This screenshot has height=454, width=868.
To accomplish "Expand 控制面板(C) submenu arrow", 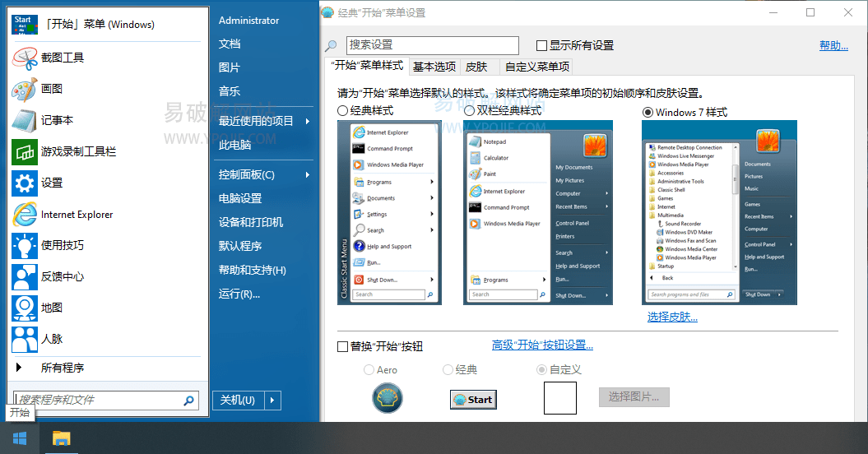I will (308, 175).
